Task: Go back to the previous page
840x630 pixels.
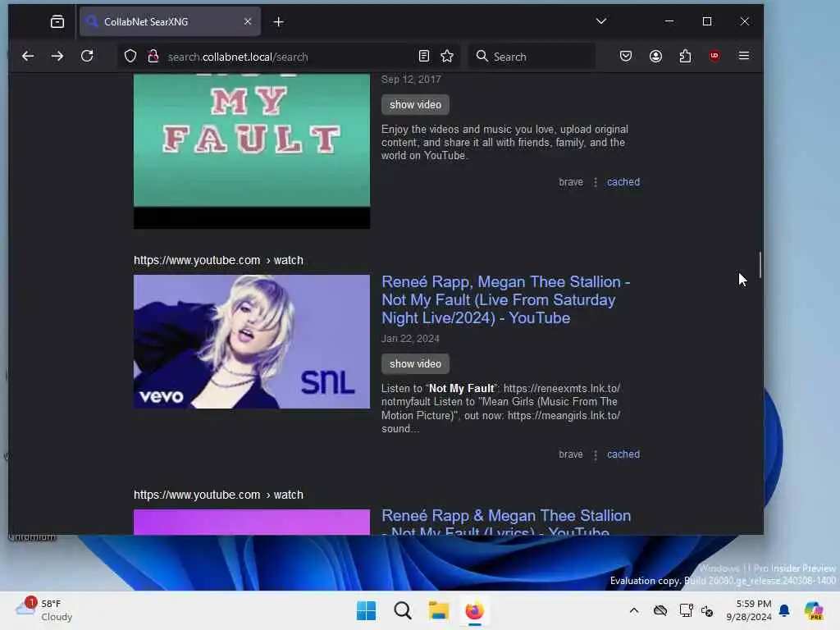Action: click(x=28, y=57)
